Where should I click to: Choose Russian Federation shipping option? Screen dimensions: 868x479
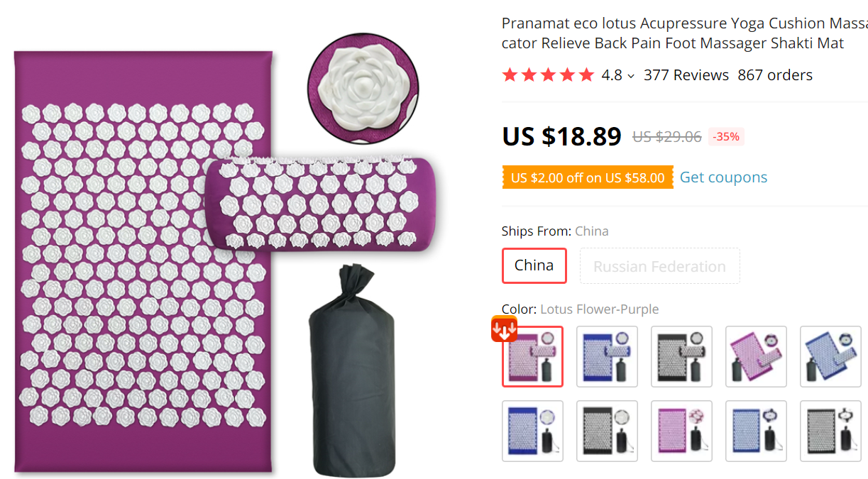(x=660, y=266)
